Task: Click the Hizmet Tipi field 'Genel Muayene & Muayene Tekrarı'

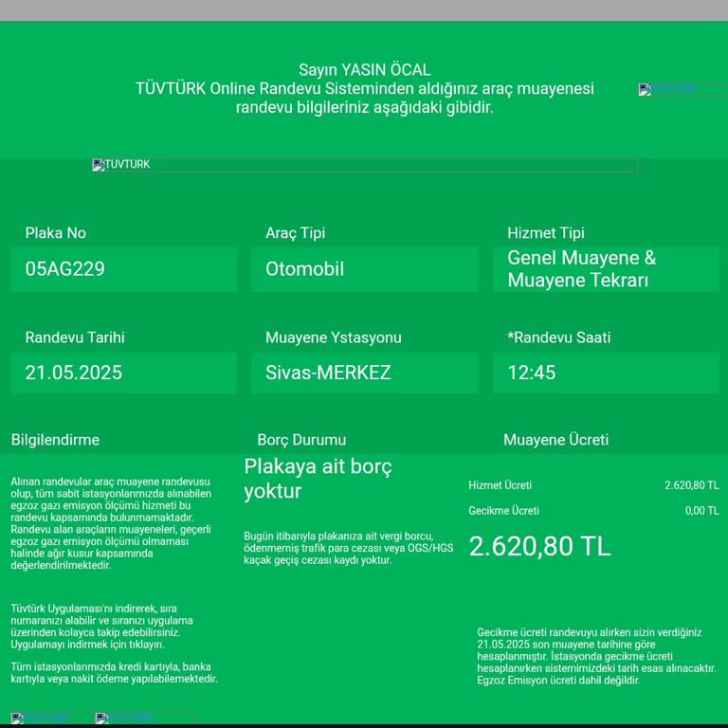Action: coord(606,269)
